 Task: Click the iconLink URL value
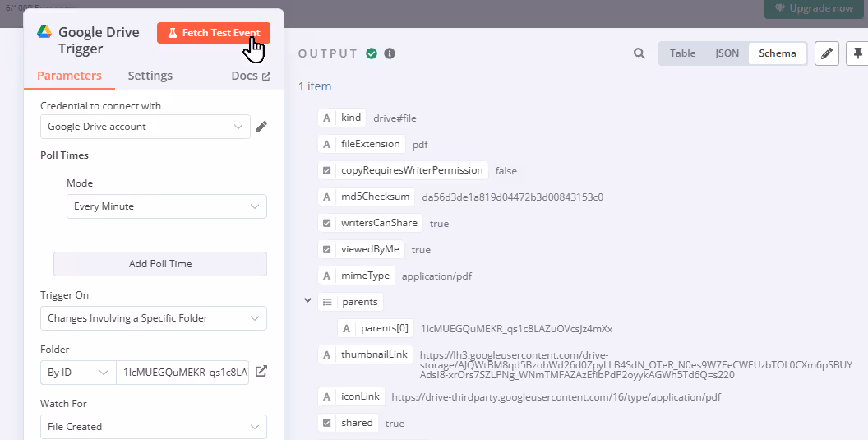556,396
